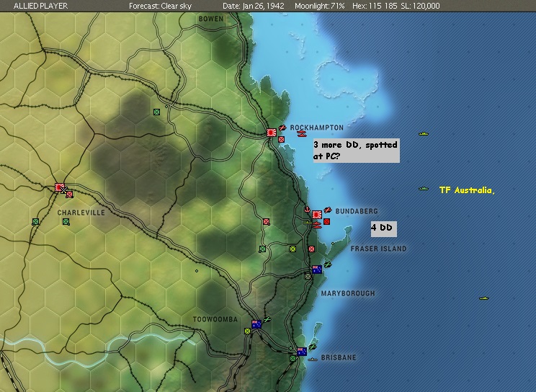
Task: Click the 'SL: 120,000' status text
Action: (x=420, y=6)
